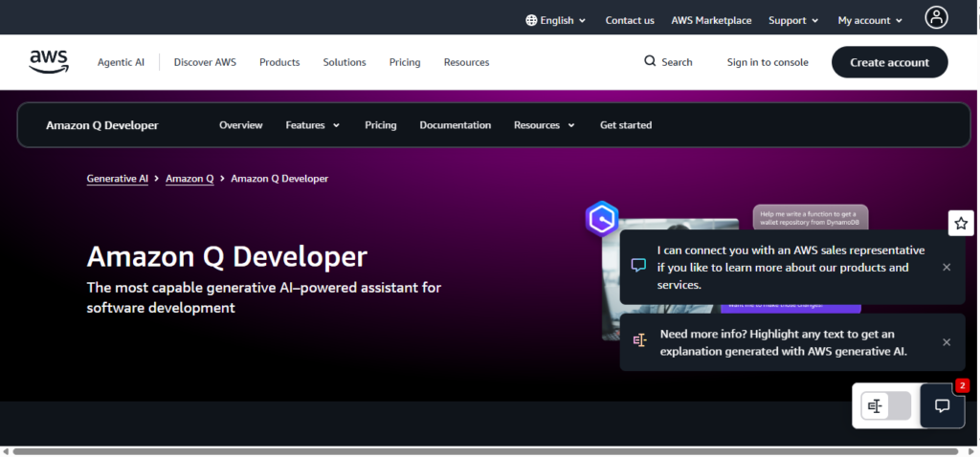Dismiss the AWS sales representative notification

coord(947,268)
